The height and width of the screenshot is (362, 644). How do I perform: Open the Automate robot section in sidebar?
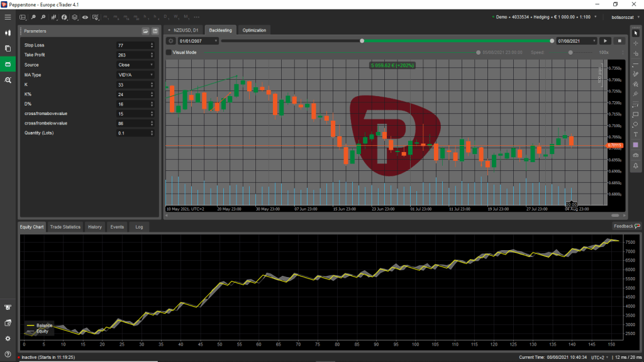click(x=8, y=64)
